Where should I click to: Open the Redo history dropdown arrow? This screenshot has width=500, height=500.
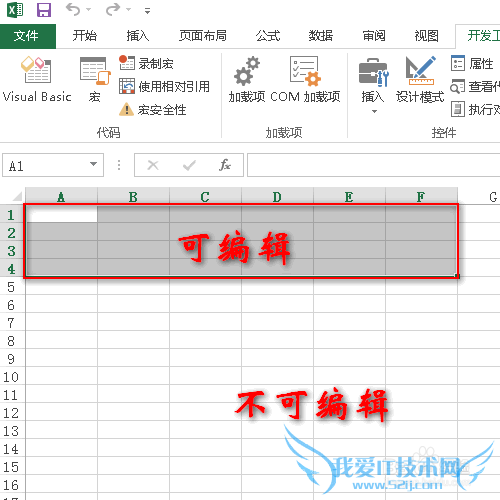(x=128, y=10)
